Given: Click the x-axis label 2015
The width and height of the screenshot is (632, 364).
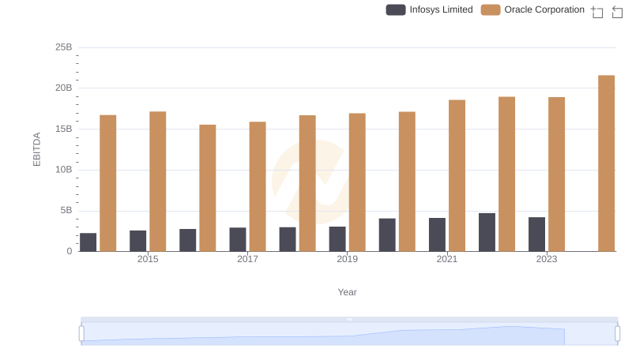Looking at the screenshot, I should point(148,259).
